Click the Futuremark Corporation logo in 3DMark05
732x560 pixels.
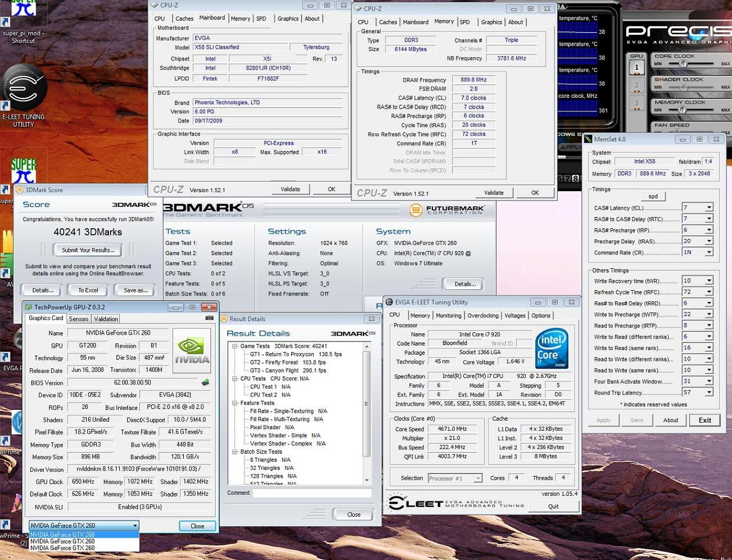pyautogui.click(x=446, y=211)
